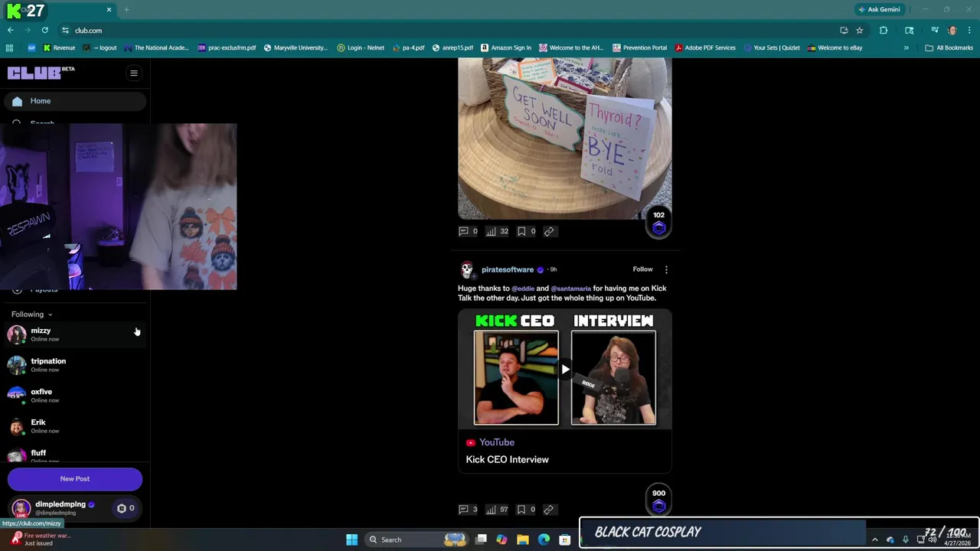Image resolution: width=980 pixels, height=551 pixels.
Task: Expand the Following list chevron
Action: [x=50, y=315]
